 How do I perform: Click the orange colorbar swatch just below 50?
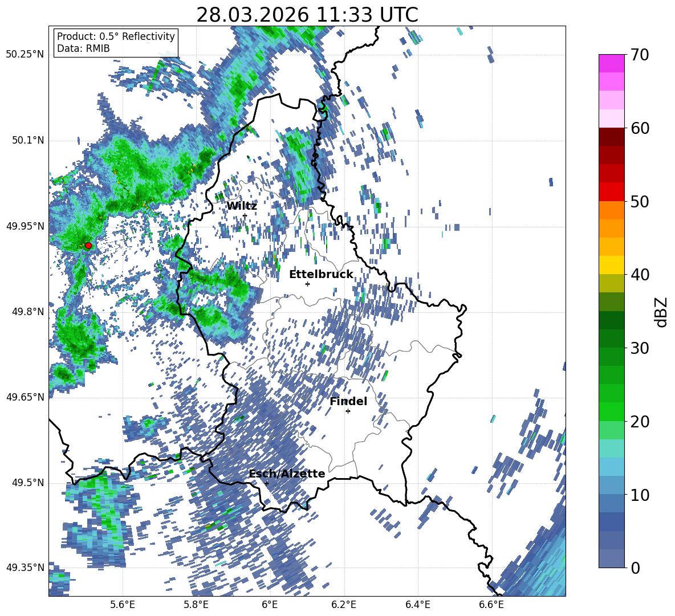pos(611,210)
